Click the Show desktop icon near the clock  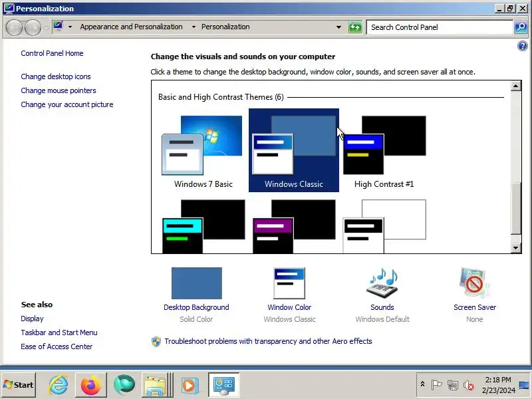click(x=525, y=385)
